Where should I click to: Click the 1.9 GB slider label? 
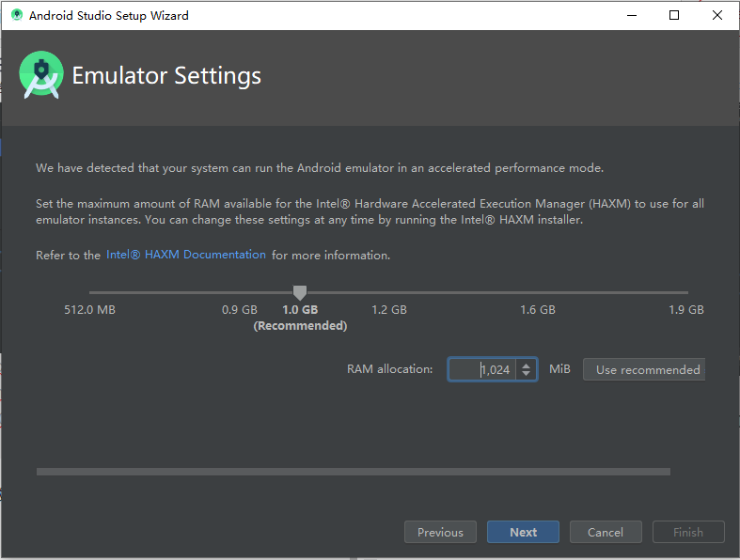(686, 310)
